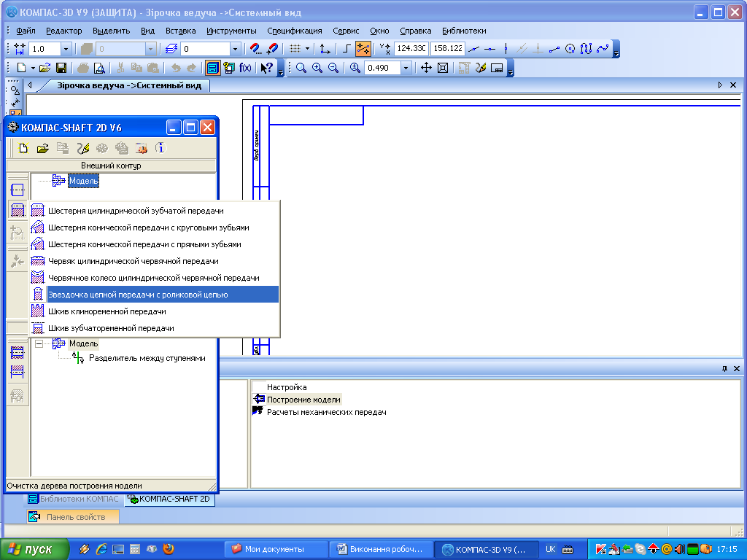This screenshot has width=747, height=560.
Task: Open the grid options dropdown arrow
Action: [x=307, y=49]
